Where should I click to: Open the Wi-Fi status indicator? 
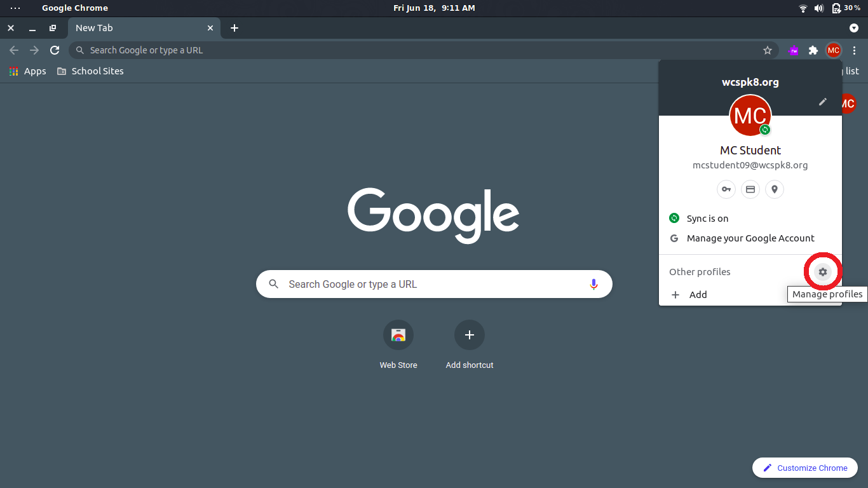[803, 8]
